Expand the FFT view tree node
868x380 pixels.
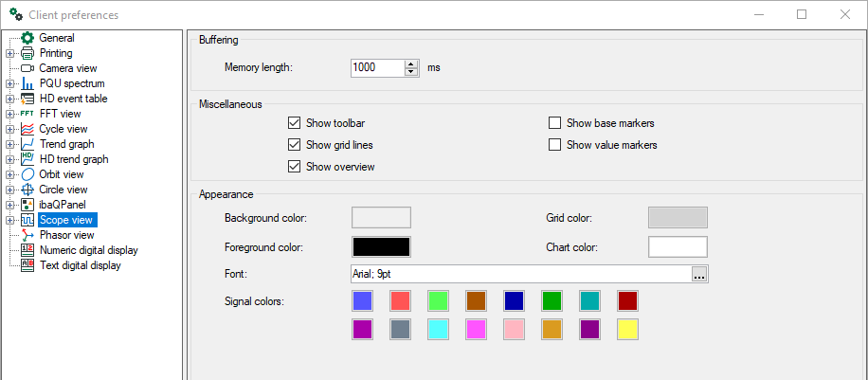point(10,114)
